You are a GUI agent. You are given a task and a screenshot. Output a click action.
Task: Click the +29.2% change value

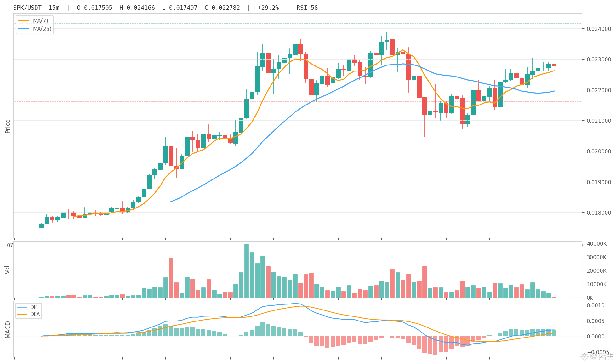click(x=268, y=8)
